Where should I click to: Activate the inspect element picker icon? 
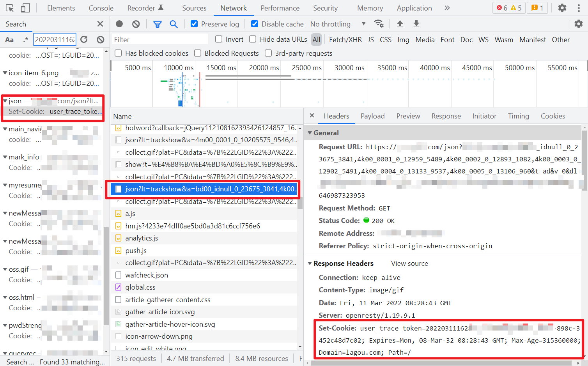pos(10,8)
